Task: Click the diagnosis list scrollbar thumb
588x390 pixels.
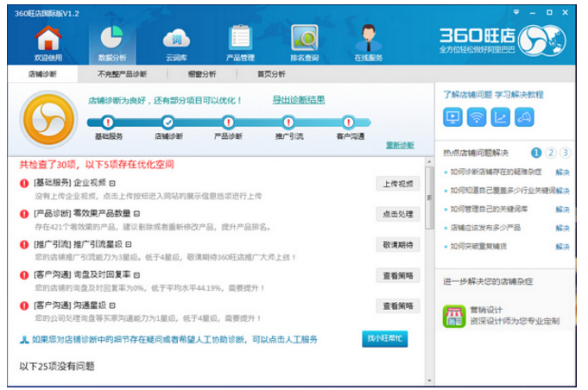Action: [429, 198]
